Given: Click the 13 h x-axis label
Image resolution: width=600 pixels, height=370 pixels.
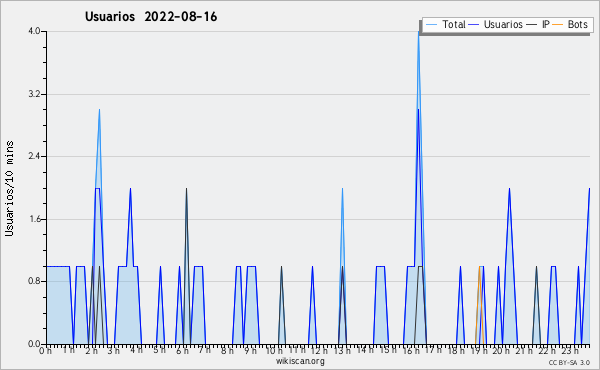Looking at the screenshot, I should 341,350.
